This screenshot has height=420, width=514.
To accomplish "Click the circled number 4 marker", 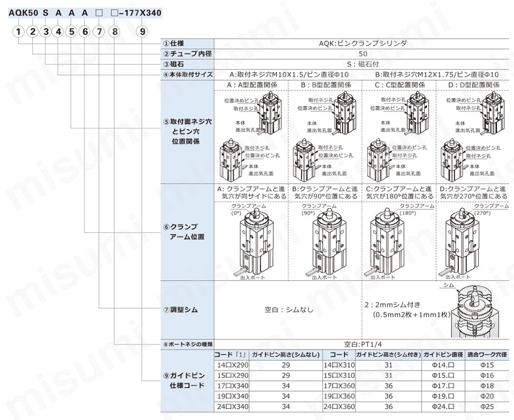I will (59, 32).
